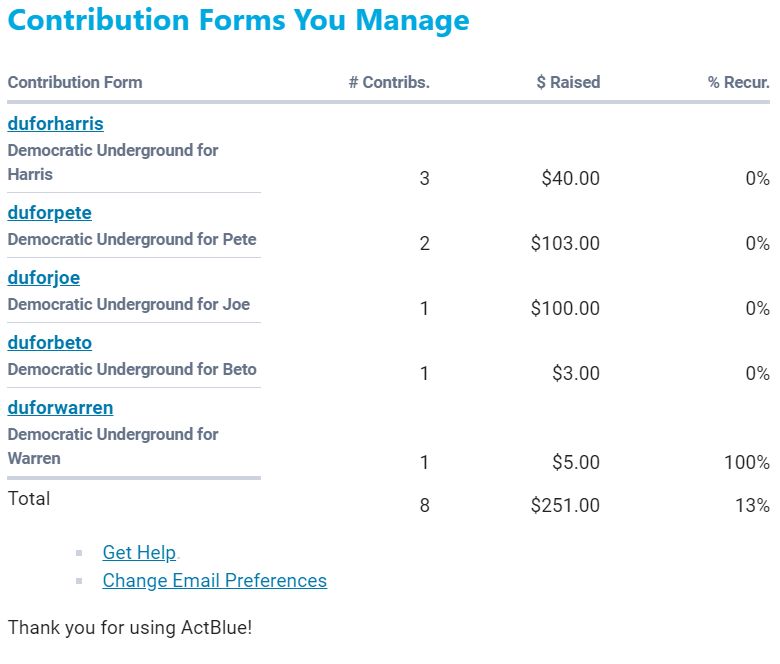Select the duforwarren form link
The width and height of the screenshot is (780, 664).
pos(60,408)
